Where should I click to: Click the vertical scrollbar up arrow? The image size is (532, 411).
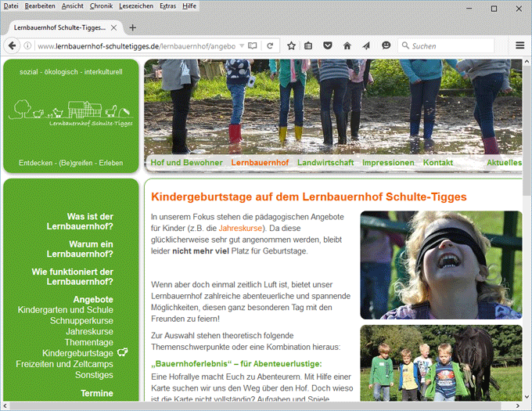pos(527,62)
